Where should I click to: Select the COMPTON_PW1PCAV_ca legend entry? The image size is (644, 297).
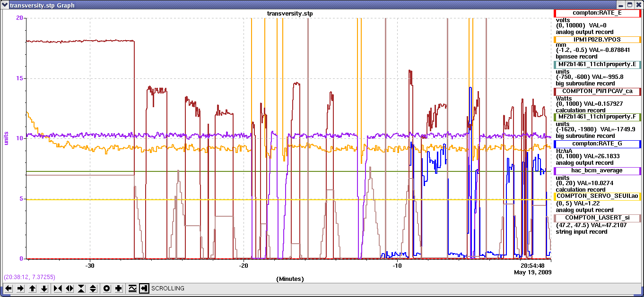(x=597, y=91)
